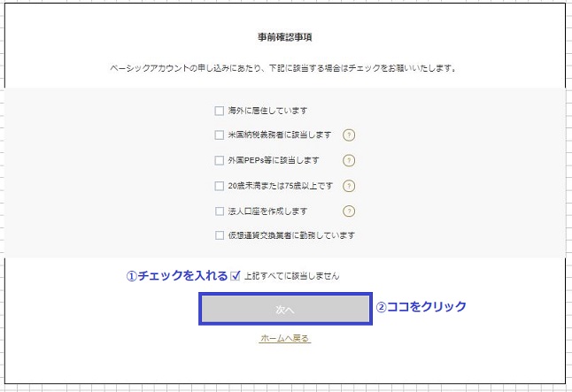Click the ①チェックを入れる annotation text
572x392 pixels.
pos(177,276)
